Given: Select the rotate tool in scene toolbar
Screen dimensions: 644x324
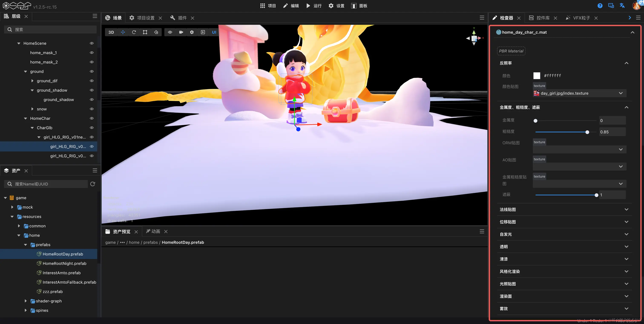Looking at the screenshot, I should pos(134,32).
